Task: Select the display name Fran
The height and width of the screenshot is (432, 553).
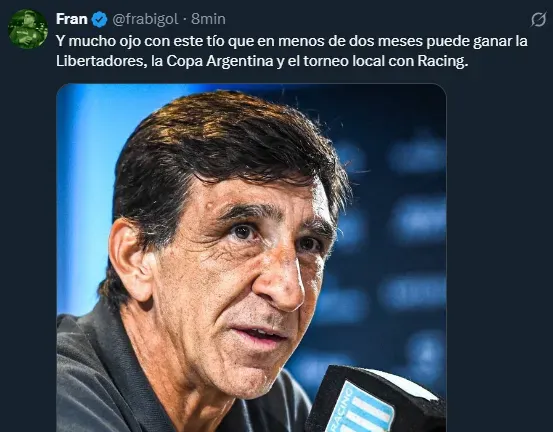Action: pos(72,19)
